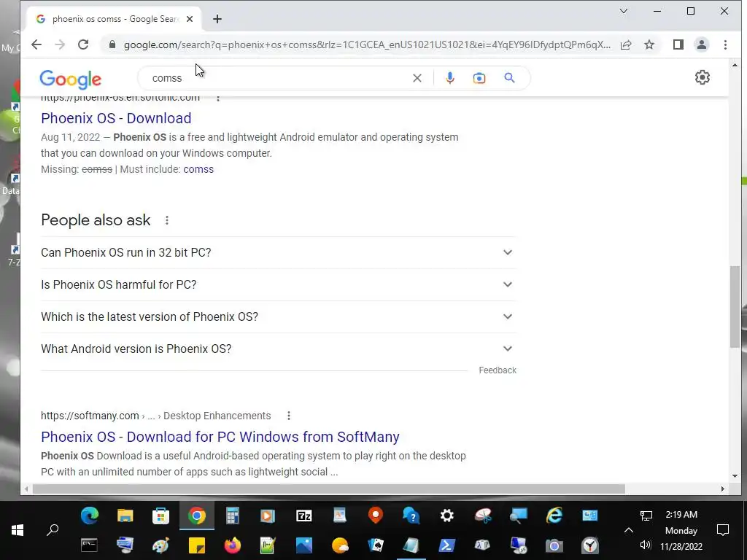Open Sticky Notes from the taskbar
The width and height of the screenshot is (747, 560).
pyautogui.click(x=197, y=545)
